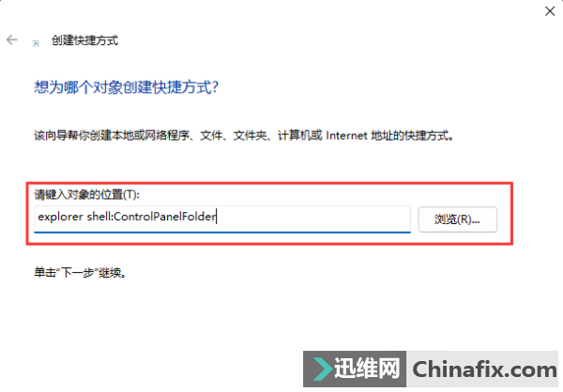The height and width of the screenshot is (392, 563).
Task: Click the Chinafix.com watermark link
Action: [x=484, y=369]
